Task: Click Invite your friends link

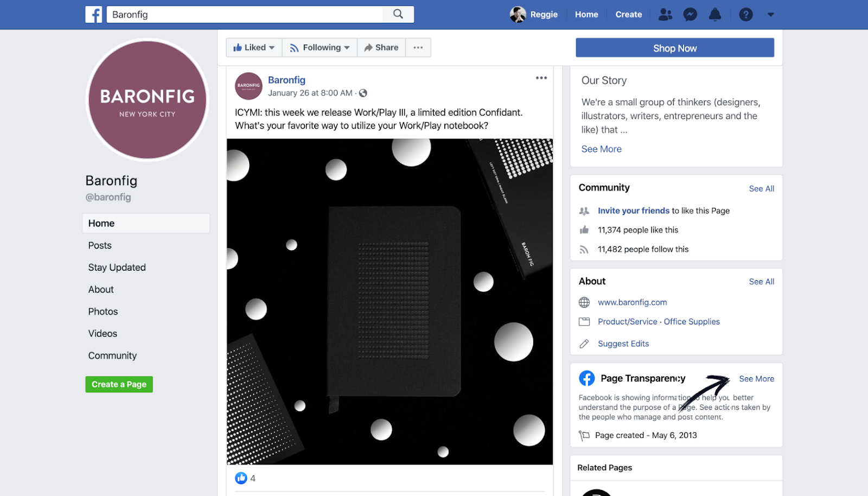Action: (634, 211)
